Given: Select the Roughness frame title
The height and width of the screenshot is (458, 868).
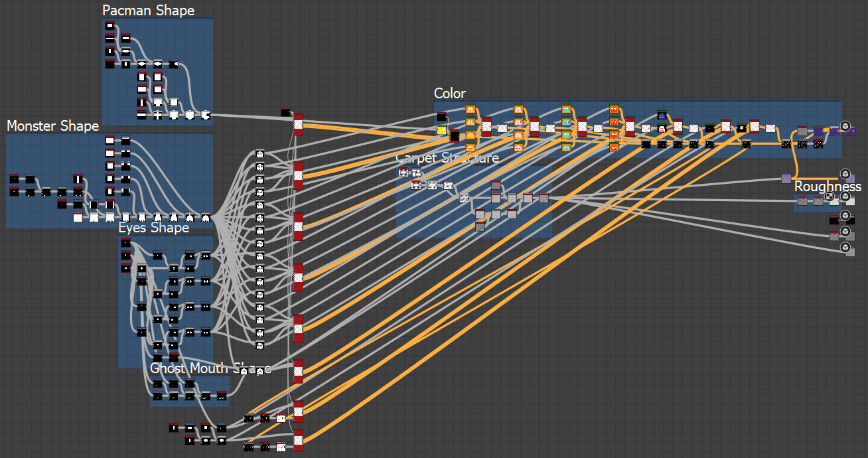Looking at the screenshot, I should 828,187.
